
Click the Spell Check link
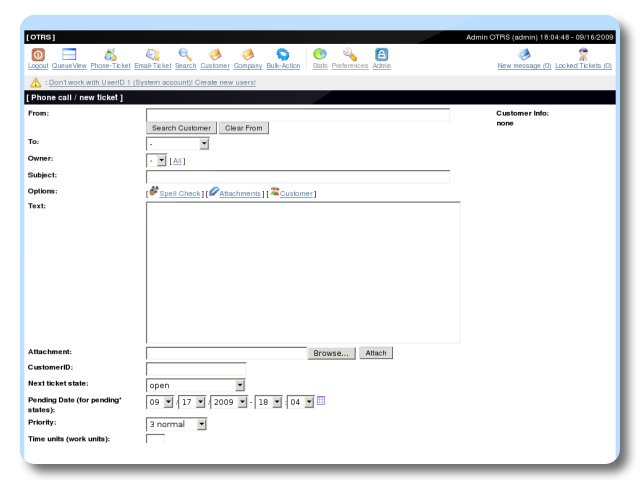[180, 193]
